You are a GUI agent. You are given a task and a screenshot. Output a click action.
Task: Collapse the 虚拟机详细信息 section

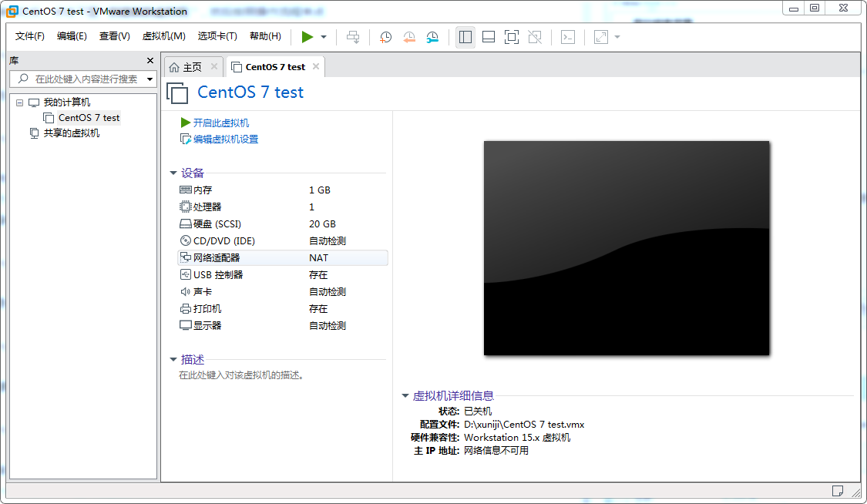pos(405,395)
